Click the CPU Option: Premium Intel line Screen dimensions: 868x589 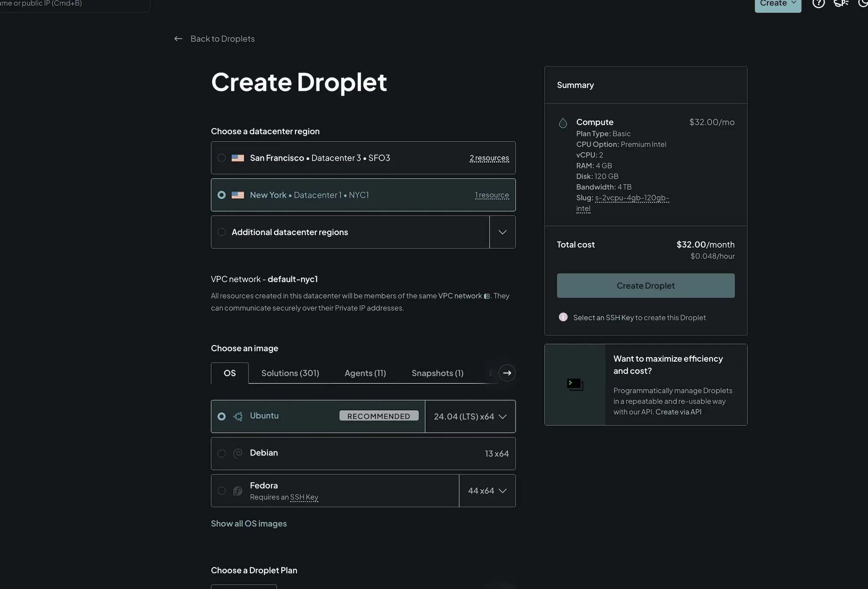point(621,145)
